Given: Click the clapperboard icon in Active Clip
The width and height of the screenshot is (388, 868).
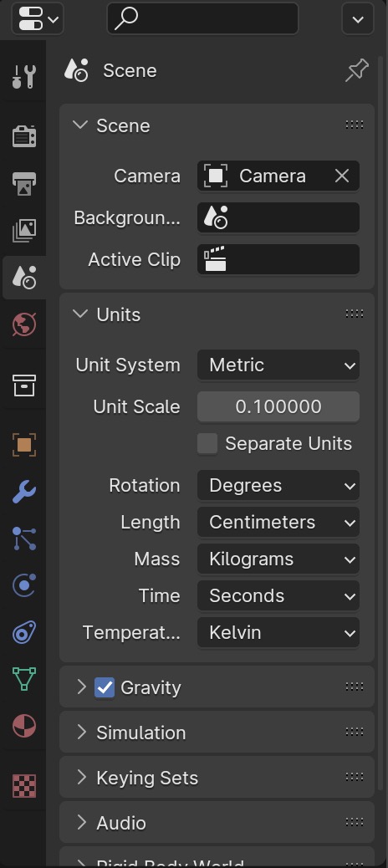Looking at the screenshot, I should tap(215, 259).
